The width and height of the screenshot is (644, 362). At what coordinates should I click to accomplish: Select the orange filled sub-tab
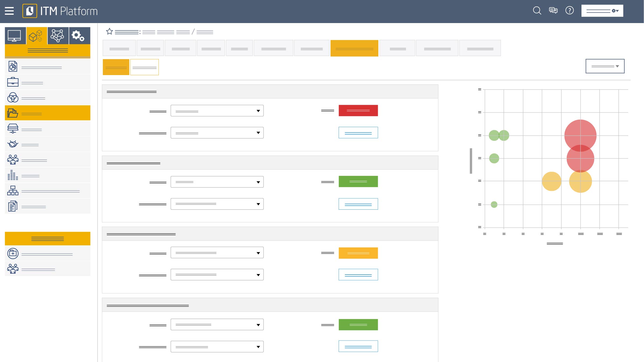point(116,67)
